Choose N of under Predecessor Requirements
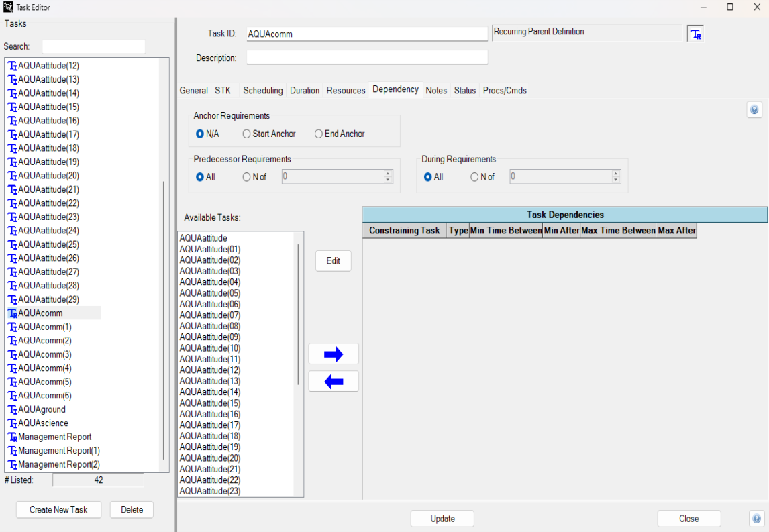 click(247, 178)
